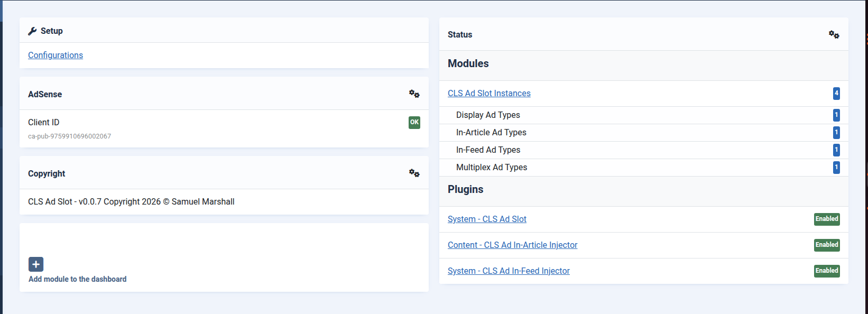Open the System - CLS Ad Slot plugin link
Viewport: 868px width, 314px height.
click(x=487, y=219)
